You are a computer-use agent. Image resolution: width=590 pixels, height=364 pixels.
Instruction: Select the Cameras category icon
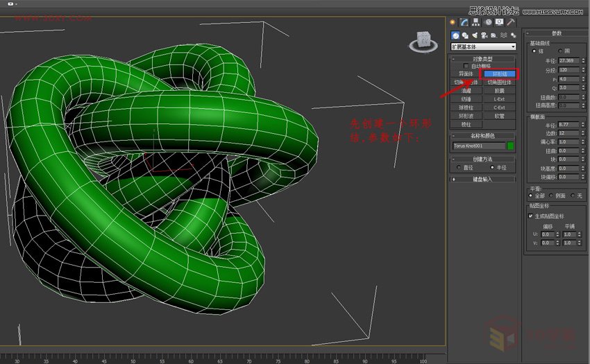click(x=484, y=35)
